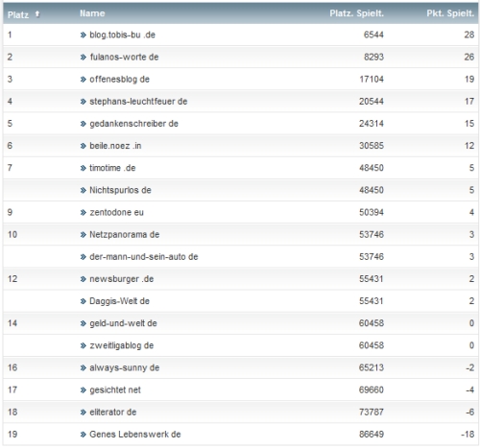Image resolution: width=480 pixels, height=448 pixels.
Task: Open eliterator de link
Action: (x=113, y=412)
